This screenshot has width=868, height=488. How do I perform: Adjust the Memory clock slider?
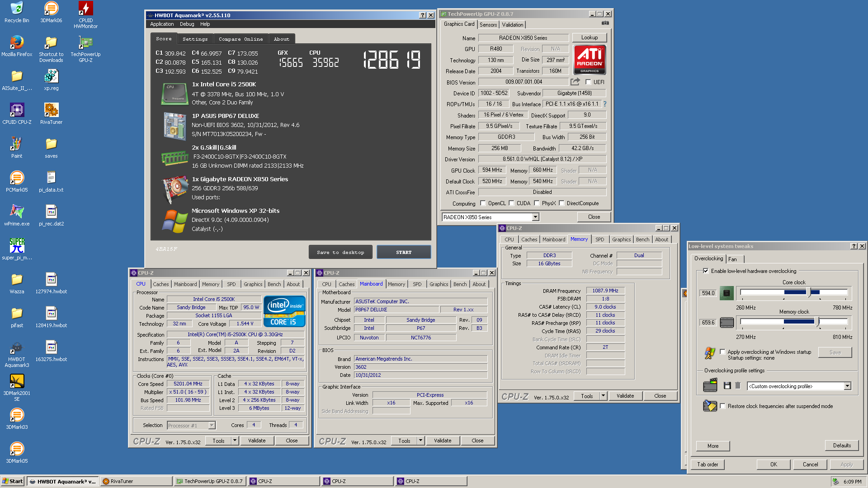817,322
